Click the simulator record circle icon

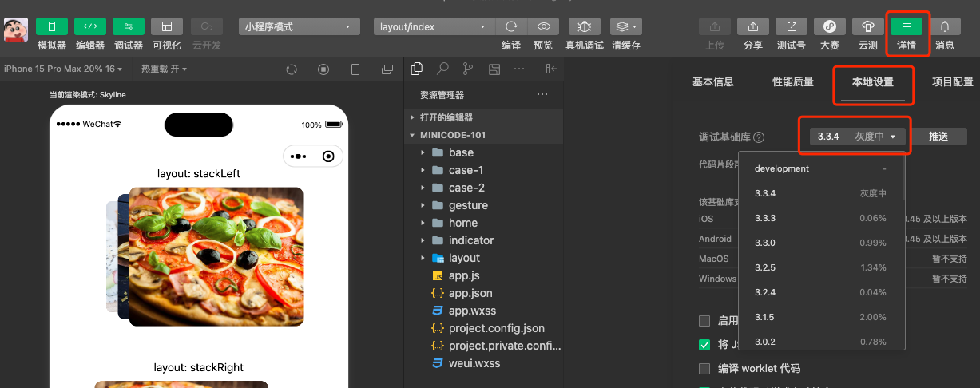click(323, 69)
